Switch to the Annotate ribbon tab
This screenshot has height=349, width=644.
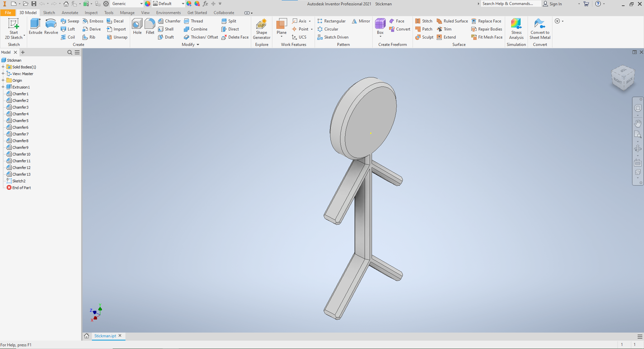point(70,12)
